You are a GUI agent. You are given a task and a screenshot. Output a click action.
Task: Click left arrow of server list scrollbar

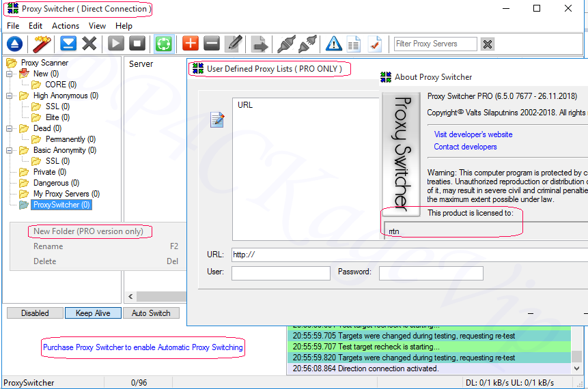[130, 297]
